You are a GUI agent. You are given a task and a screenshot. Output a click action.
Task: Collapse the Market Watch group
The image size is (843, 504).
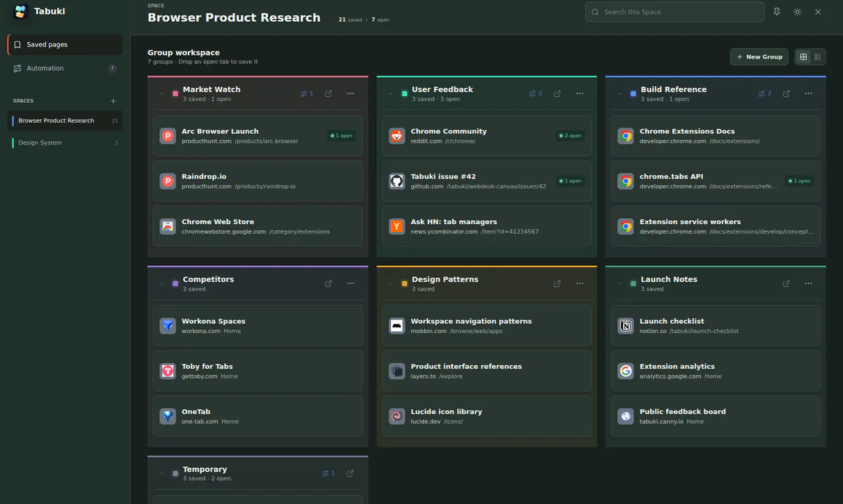(x=162, y=94)
